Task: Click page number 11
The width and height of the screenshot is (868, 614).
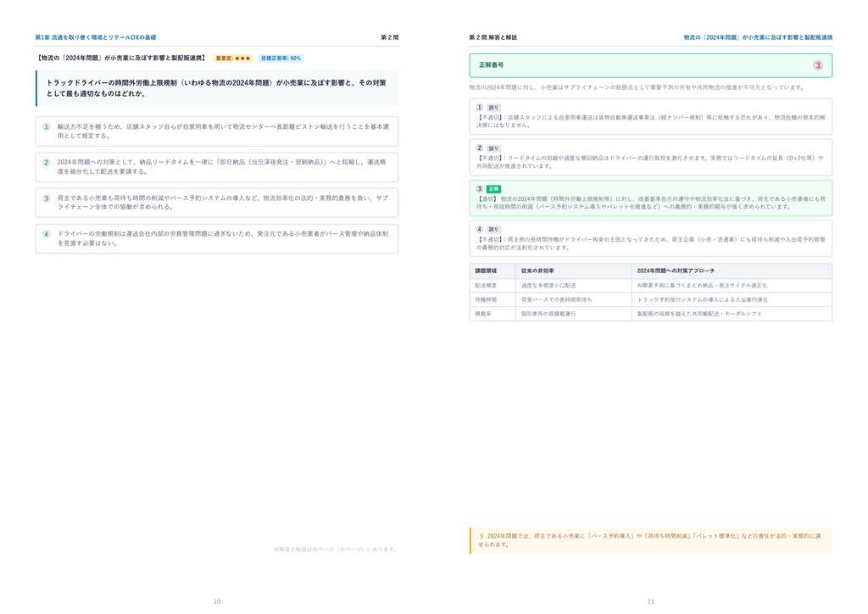Action: click(651, 601)
